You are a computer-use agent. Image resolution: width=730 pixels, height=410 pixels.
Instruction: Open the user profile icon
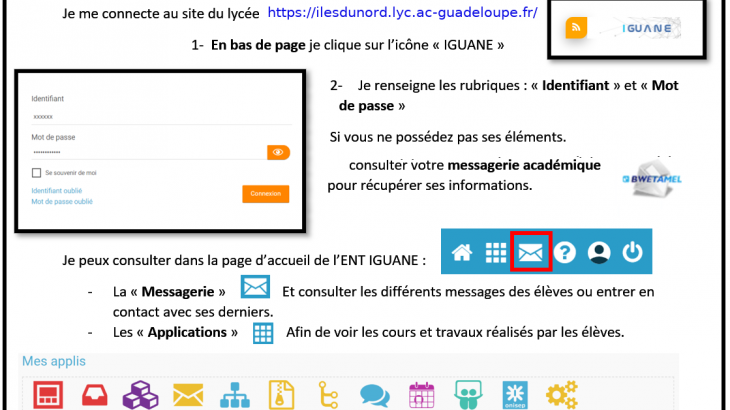598,252
